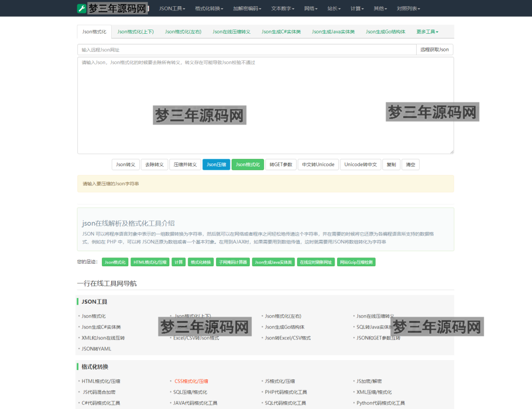Open the Json在线压缩转义 tab
The height and width of the screenshot is (409, 532).
coord(231,32)
